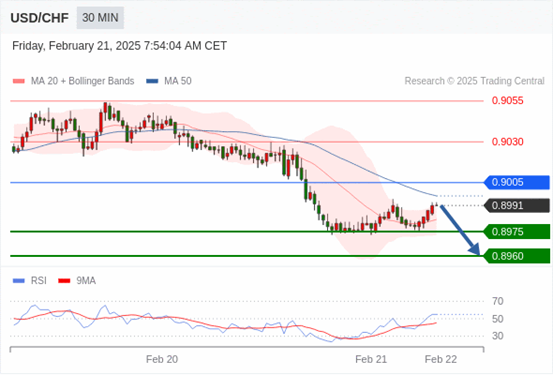Click the 0.8975 support price tag
The height and width of the screenshot is (375, 553).
(x=517, y=232)
